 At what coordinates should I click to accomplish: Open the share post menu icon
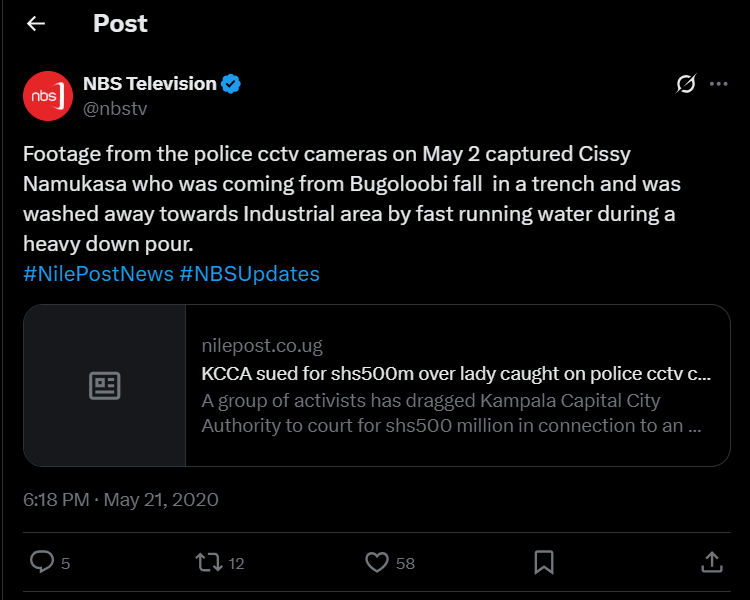pyautogui.click(x=711, y=562)
